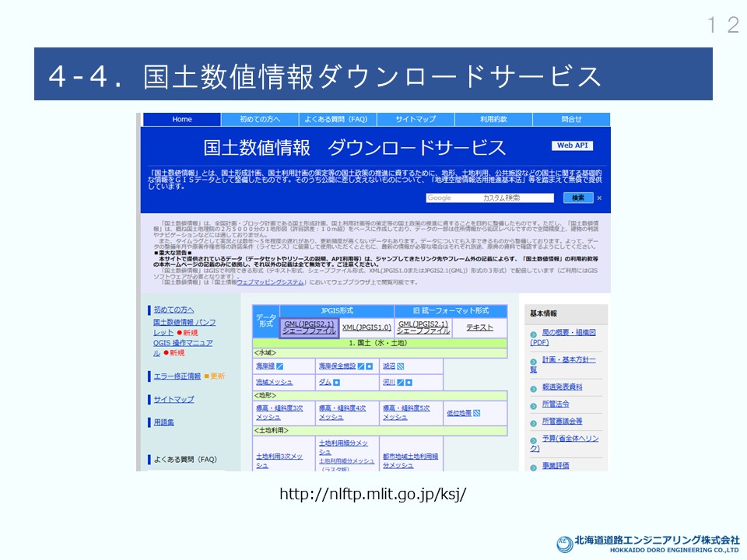This screenshot has width=747, height=560.
Task: Click the line icon beside 海岸線
Action: 280,366
